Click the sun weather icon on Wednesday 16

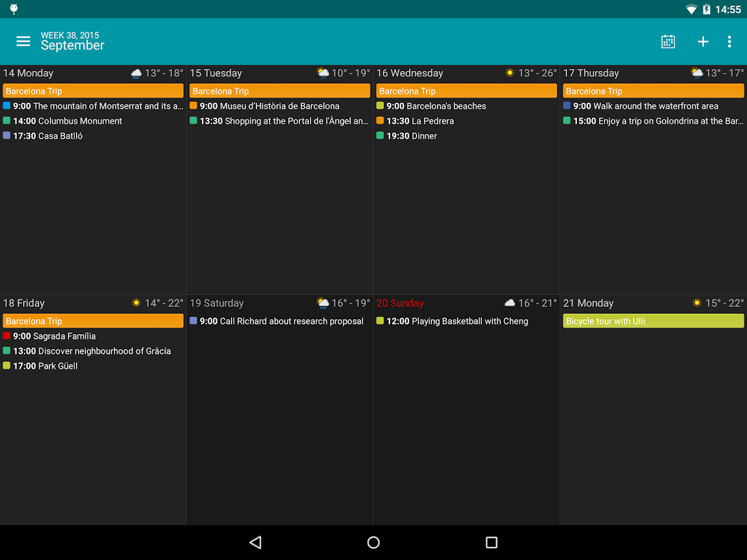point(510,73)
